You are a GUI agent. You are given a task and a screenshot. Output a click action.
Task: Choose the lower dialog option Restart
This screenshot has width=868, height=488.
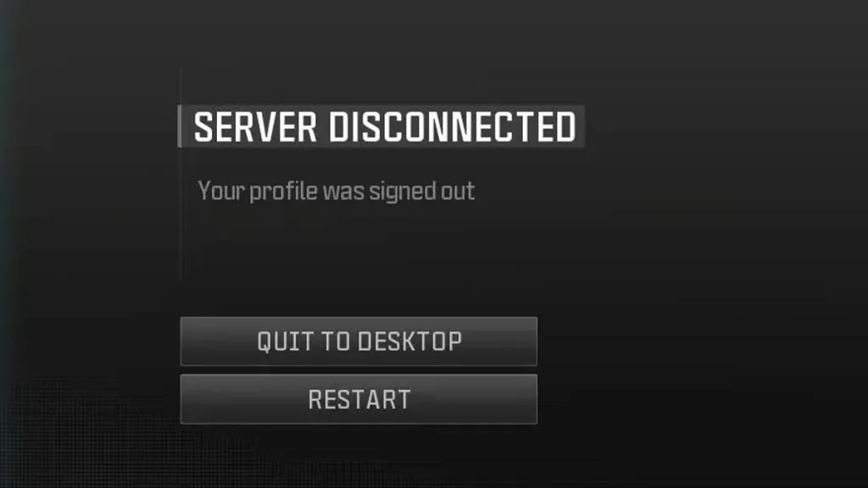(x=359, y=399)
